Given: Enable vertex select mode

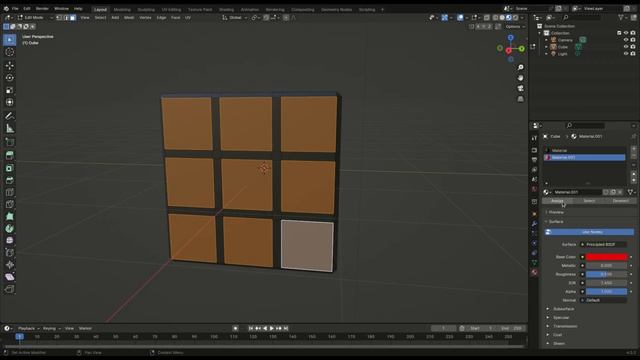Looking at the screenshot, I should pos(59,18).
